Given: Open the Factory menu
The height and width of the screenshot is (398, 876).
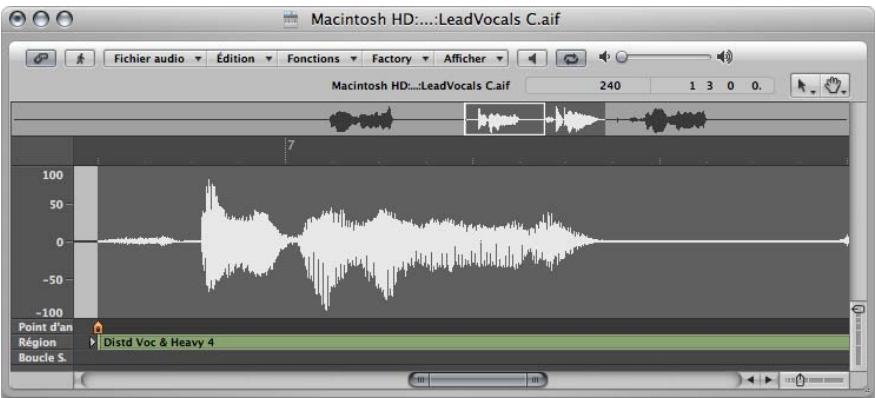Looking at the screenshot, I should click(x=399, y=58).
